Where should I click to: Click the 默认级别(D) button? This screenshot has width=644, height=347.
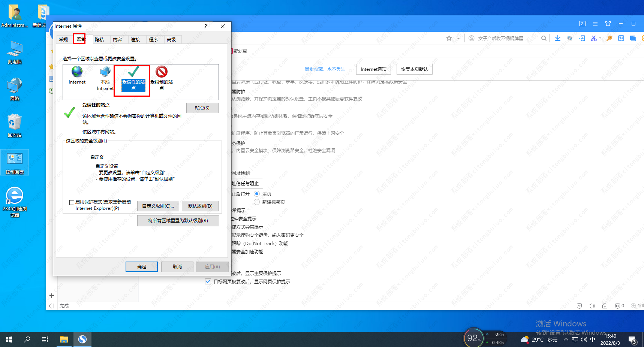(x=200, y=206)
